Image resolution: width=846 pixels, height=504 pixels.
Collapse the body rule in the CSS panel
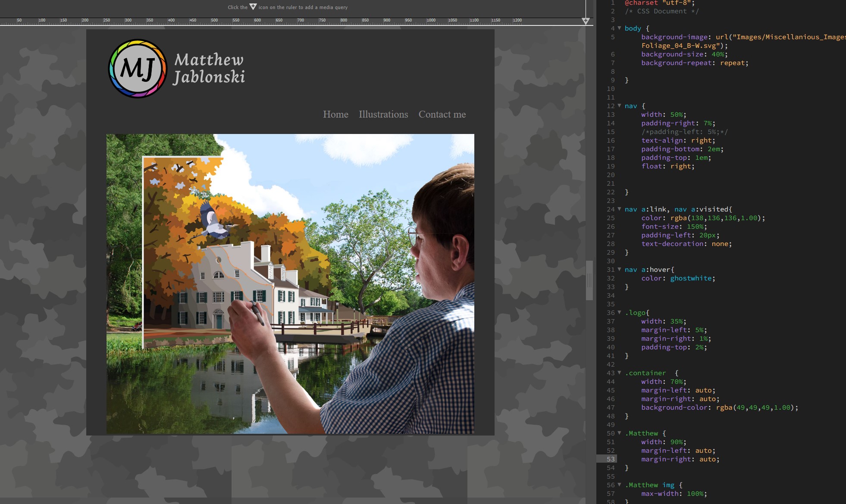pyautogui.click(x=619, y=28)
